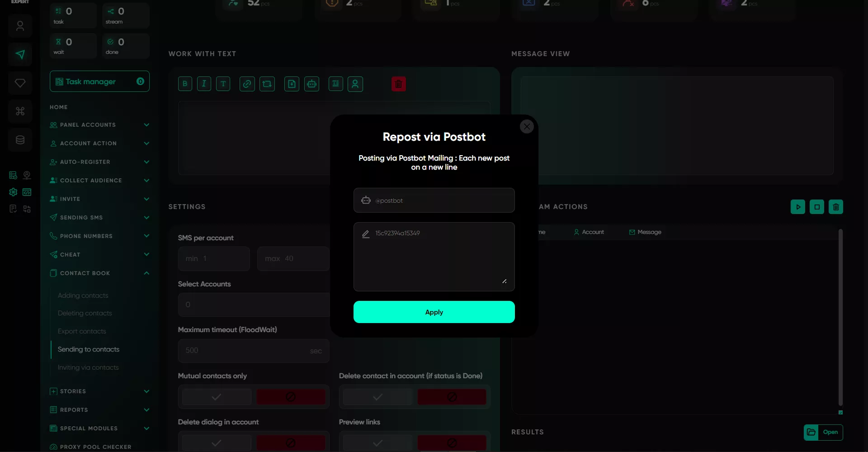This screenshot has width=868, height=452.
Task: Open the Task manager
Action: [x=99, y=81]
